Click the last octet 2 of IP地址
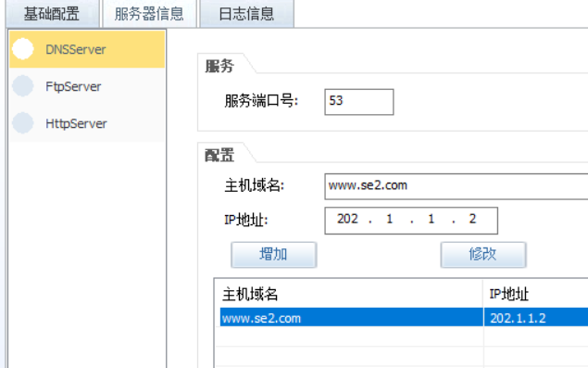 (472, 219)
